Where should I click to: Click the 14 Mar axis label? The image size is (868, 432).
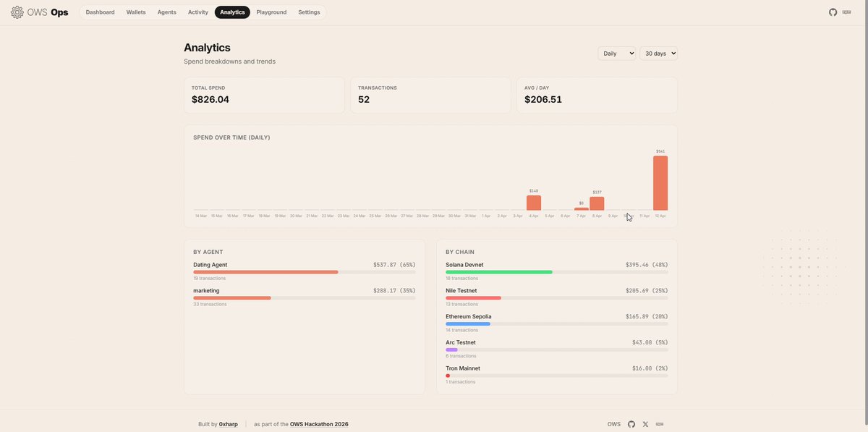pyautogui.click(x=201, y=216)
